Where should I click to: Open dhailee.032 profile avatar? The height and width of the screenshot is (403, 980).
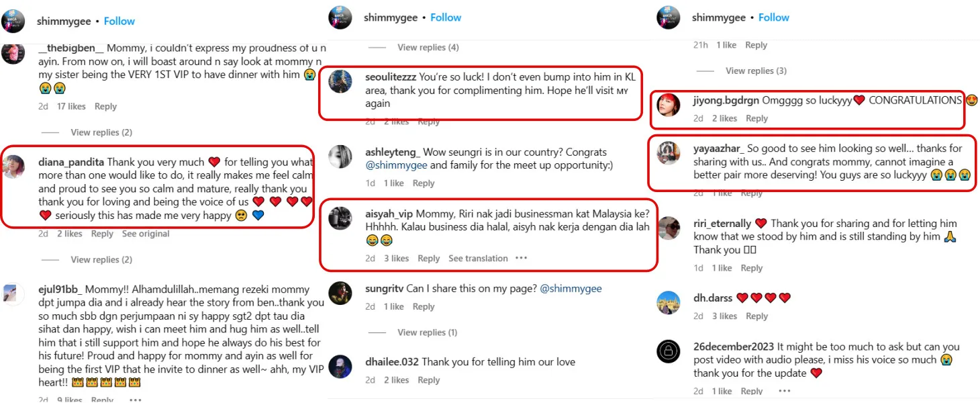(x=340, y=366)
